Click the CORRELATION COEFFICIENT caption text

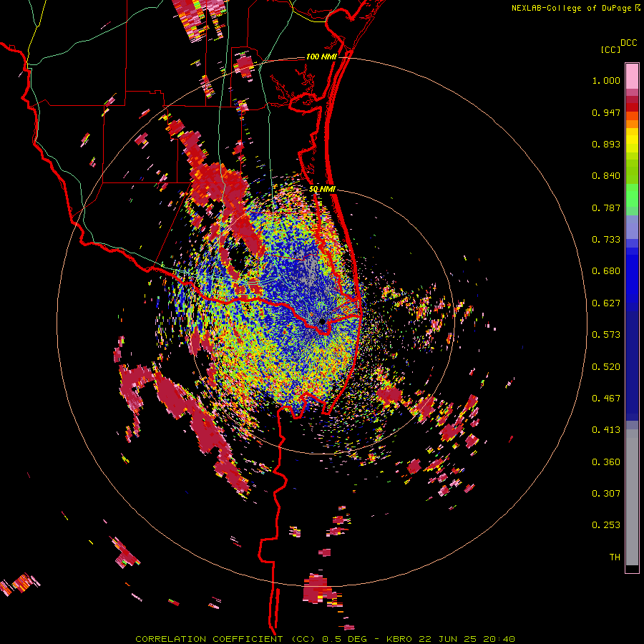[x=209, y=639]
